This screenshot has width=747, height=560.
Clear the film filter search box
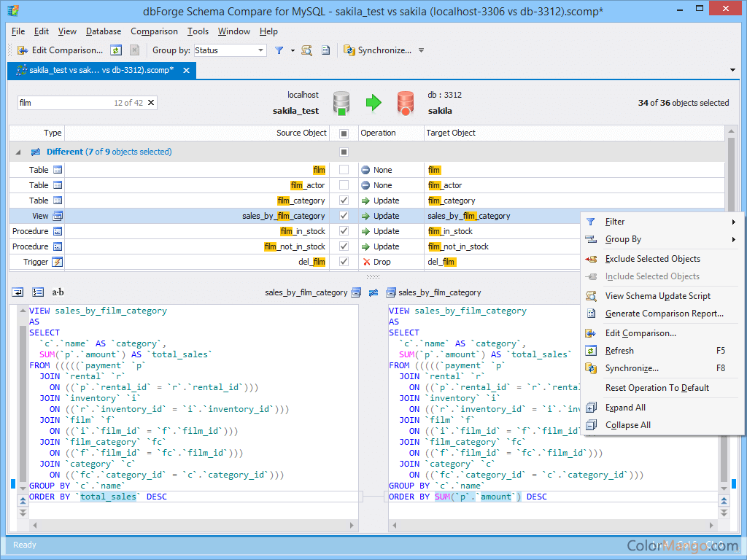click(x=151, y=103)
